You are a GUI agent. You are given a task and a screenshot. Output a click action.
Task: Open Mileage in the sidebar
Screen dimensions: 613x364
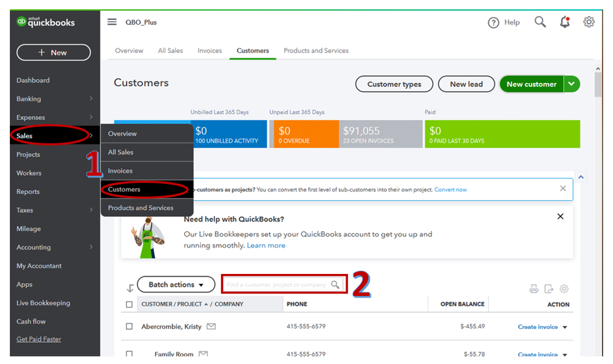tap(29, 229)
